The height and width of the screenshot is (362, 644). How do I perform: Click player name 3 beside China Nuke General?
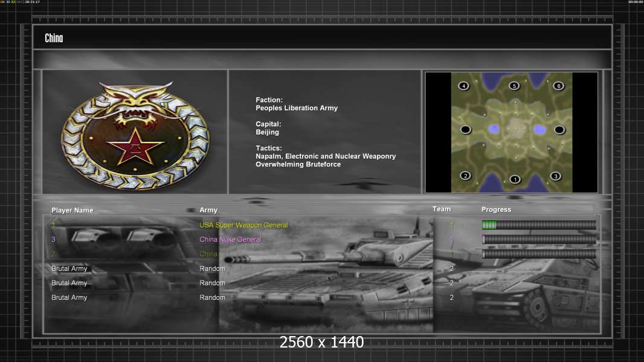(53, 240)
